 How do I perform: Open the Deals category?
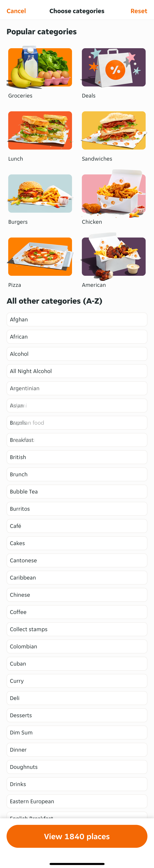coord(113,67)
